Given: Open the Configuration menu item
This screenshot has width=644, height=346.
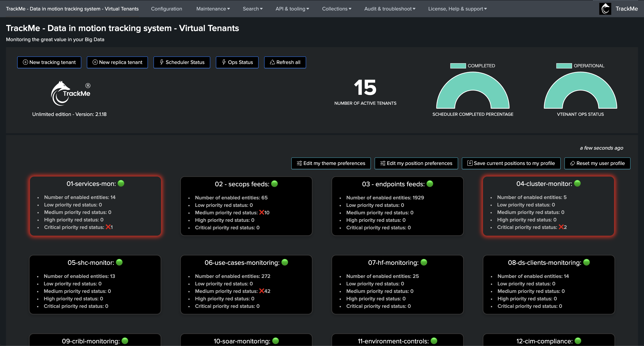Looking at the screenshot, I should (x=166, y=9).
